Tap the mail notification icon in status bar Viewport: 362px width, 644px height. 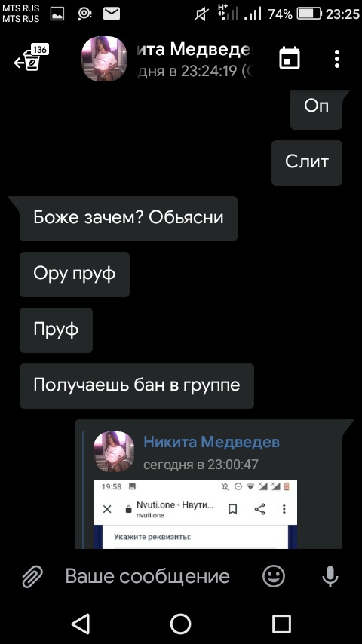tap(112, 14)
